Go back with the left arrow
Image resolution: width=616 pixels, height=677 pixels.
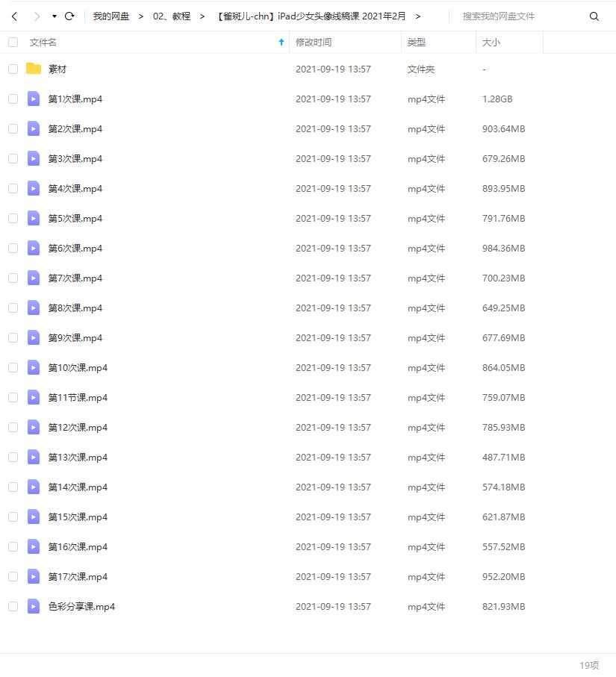[14, 16]
